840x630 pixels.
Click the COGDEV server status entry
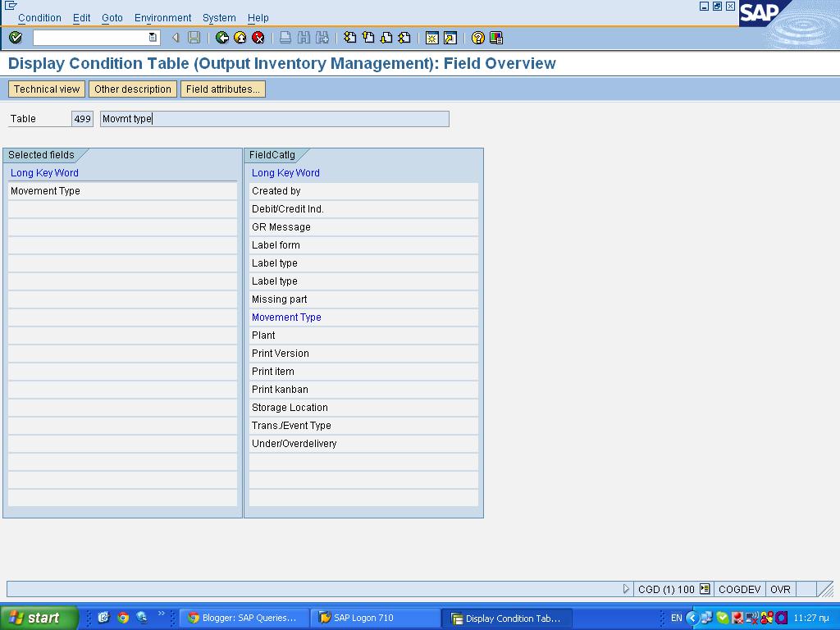click(739, 589)
